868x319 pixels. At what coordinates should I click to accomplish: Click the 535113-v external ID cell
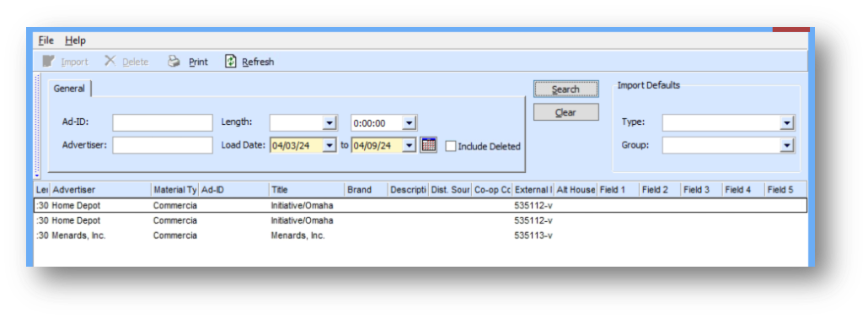[533, 235]
